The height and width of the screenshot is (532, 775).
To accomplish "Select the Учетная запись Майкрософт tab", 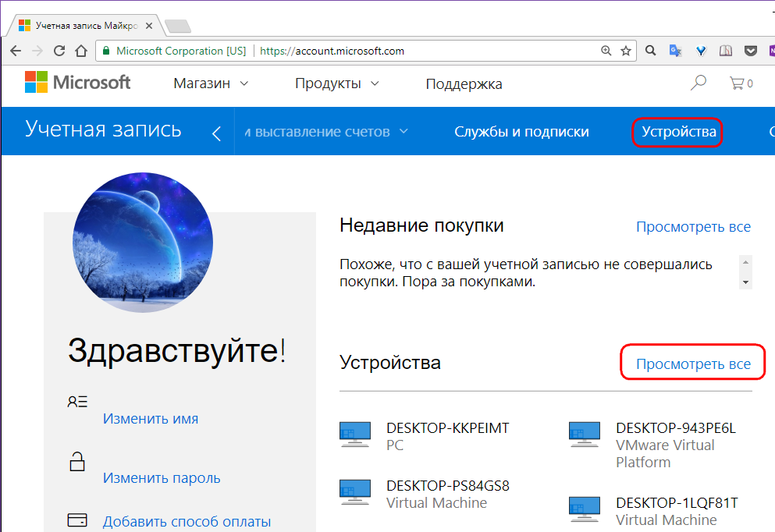I will point(84,26).
